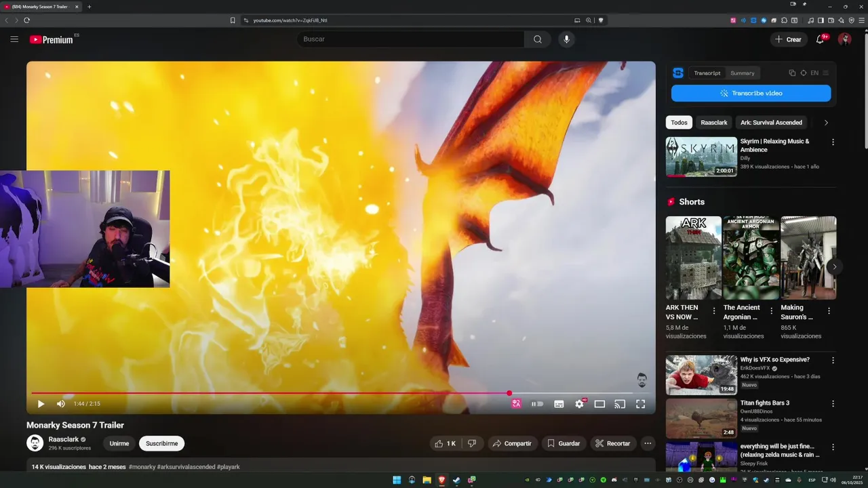The height and width of the screenshot is (488, 868).
Task: Enter fullscreen mode
Action: point(640,404)
